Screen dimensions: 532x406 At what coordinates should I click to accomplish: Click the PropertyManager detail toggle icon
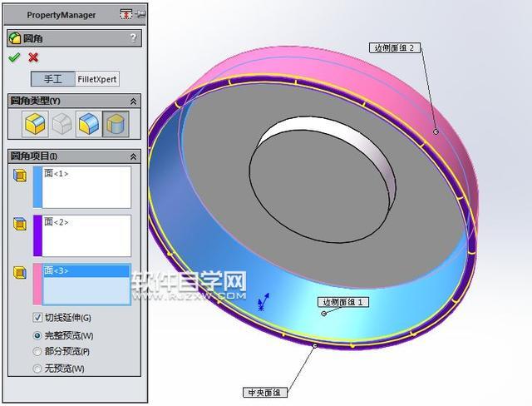pyautogui.click(x=126, y=15)
